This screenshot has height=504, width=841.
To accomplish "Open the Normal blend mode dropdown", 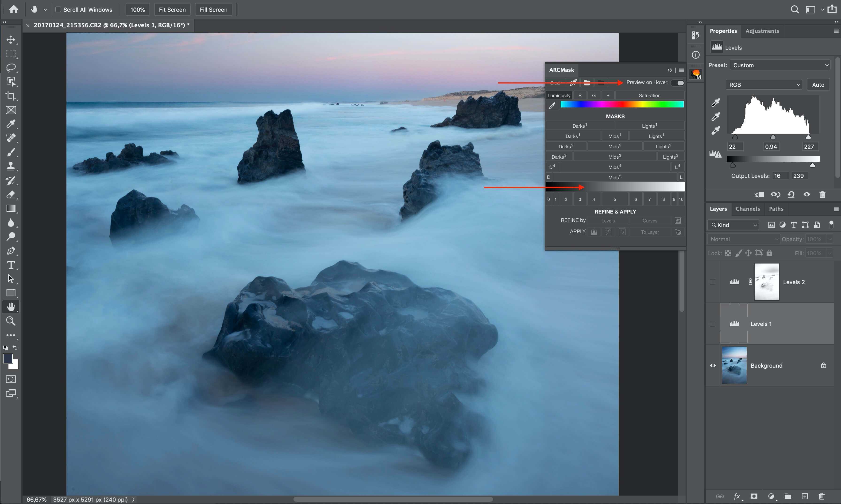I will 744,239.
